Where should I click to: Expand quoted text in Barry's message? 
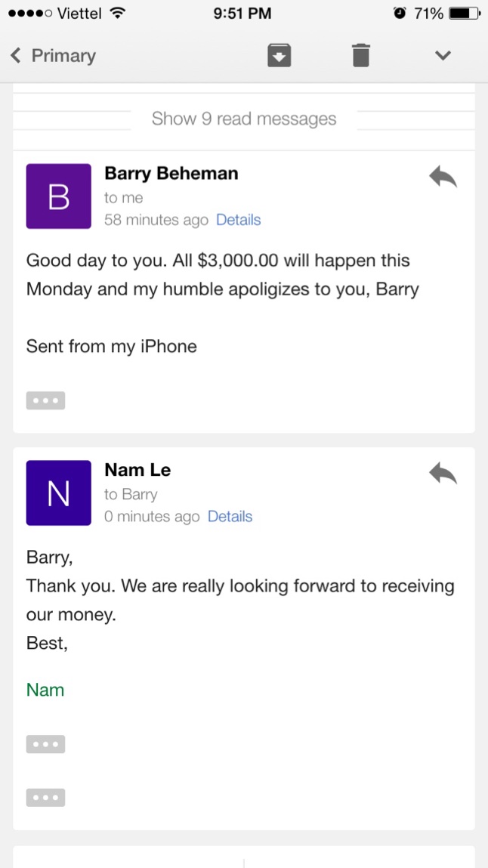pos(45,400)
